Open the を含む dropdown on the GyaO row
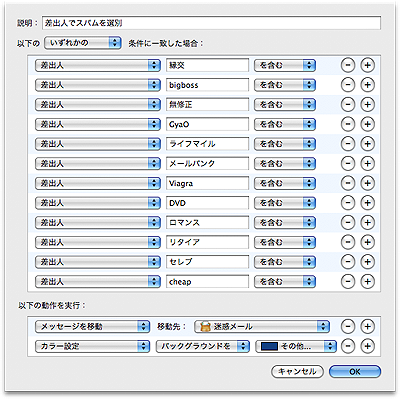This screenshot has width=400, height=399. pos(285,124)
